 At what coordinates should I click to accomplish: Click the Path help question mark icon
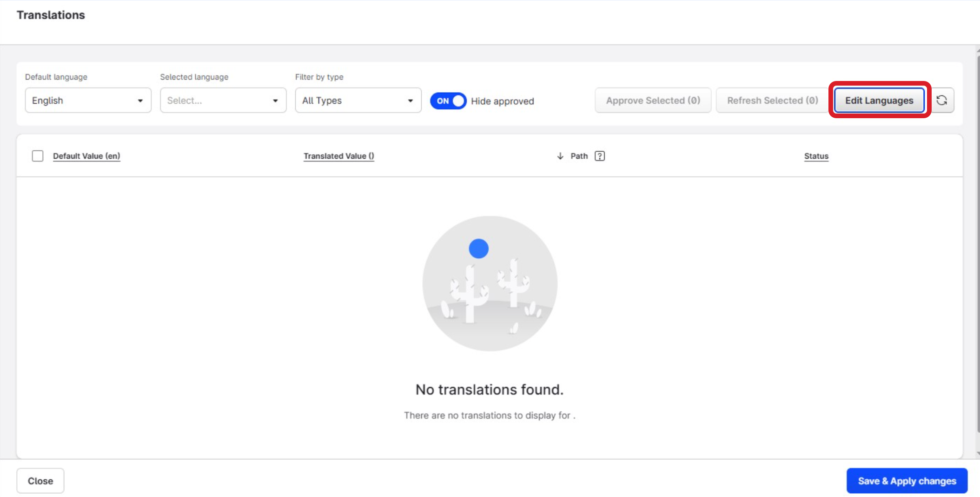point(600,156)
